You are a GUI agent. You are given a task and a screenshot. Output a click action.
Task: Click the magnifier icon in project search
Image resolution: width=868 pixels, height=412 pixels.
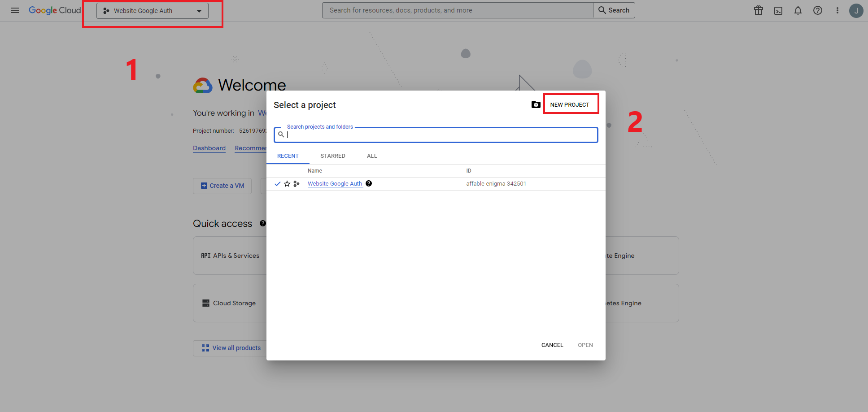(281, 134)
